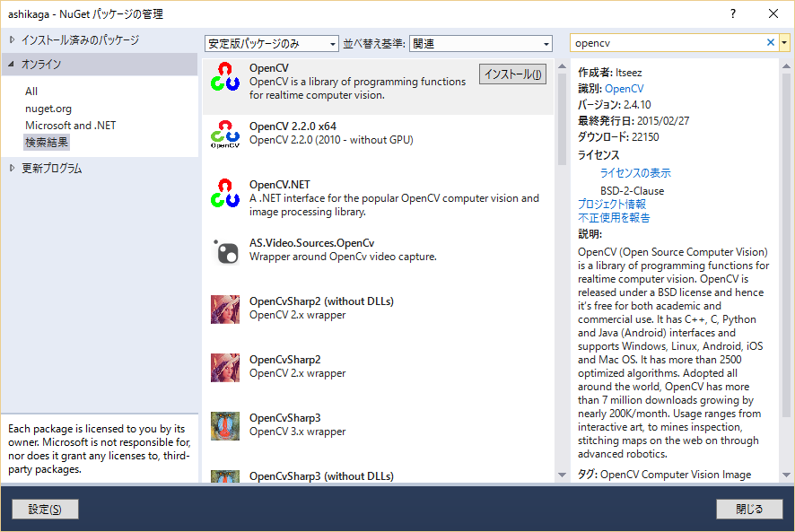Select the インストール済みのパッケージ category
The width and height of the screenshot is (795, 532).
pyautogui.click(x=80, y=39)
